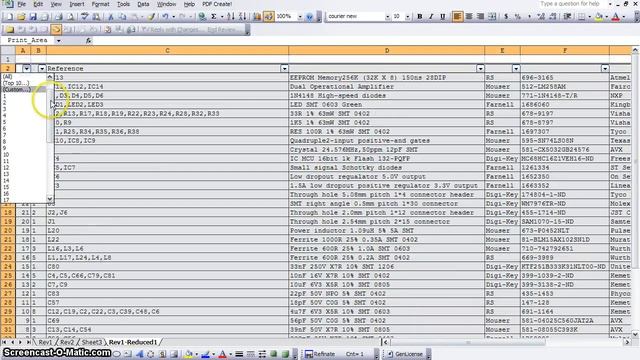Switch to the Rev1 sheet tab

[45, 342]
